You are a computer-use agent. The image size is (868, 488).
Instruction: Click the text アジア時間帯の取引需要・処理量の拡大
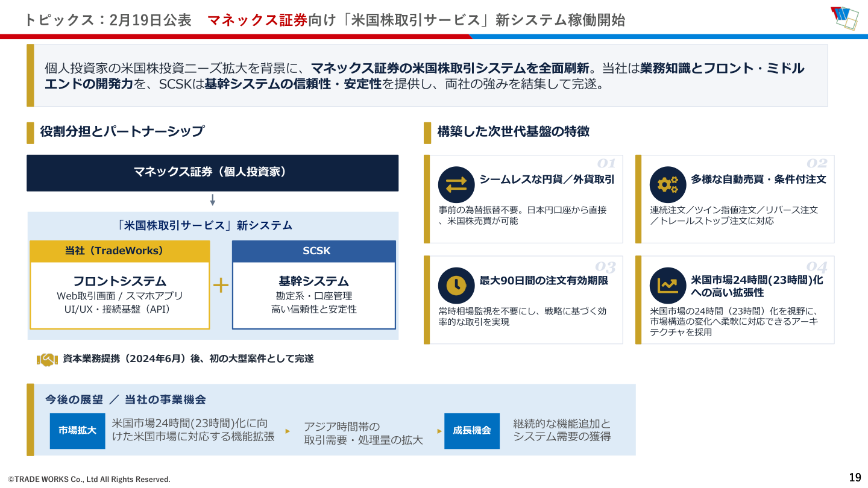(x=363, y=433)
